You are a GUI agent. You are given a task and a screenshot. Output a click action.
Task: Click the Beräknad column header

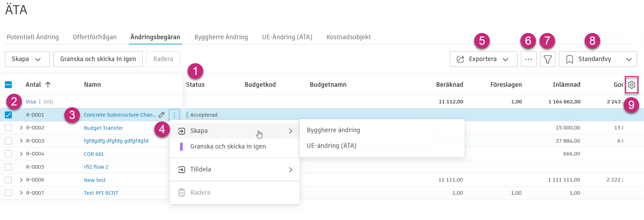click(449, 85)
